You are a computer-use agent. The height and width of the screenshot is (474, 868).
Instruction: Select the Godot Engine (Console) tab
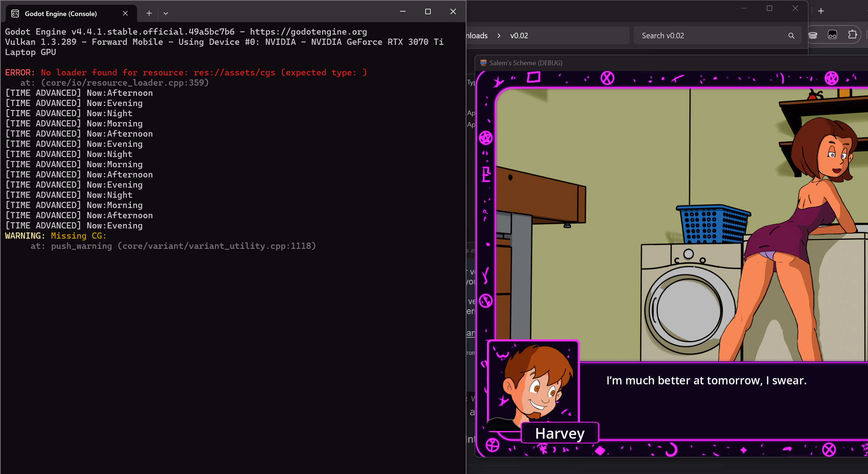71,13
